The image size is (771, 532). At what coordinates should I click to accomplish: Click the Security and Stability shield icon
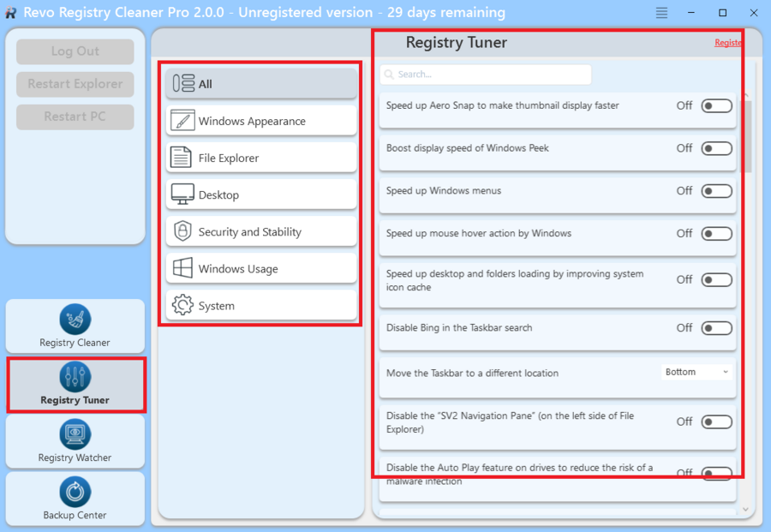[x=182, y=231]
